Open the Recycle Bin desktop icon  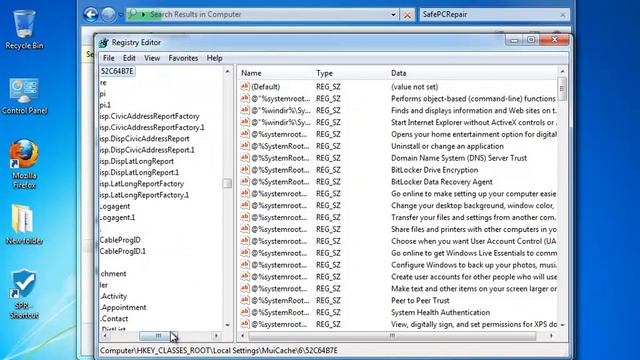(x=24, y=30)
